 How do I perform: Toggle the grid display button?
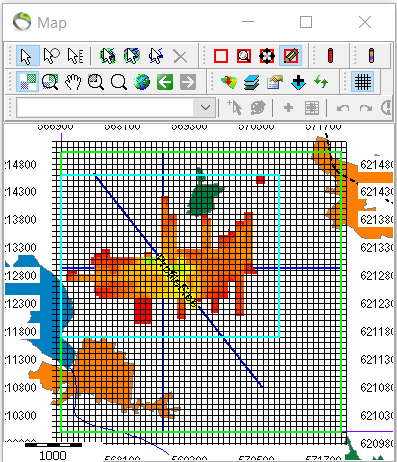coord(362,82)
